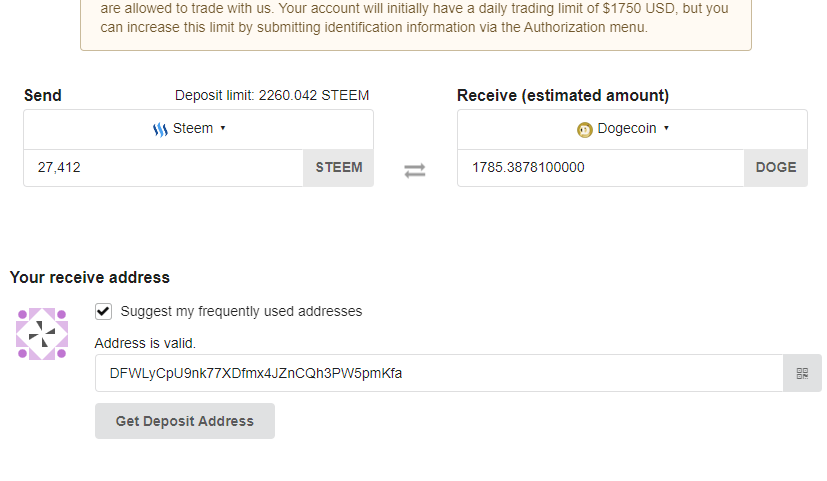Click the Steem logo icon
827x481 pixels.
[x=160, y=129]
